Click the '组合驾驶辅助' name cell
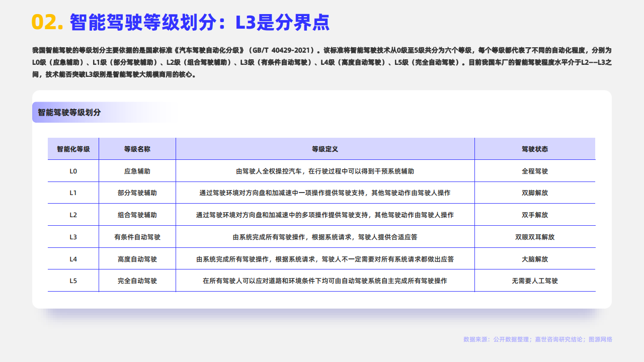 137,215
